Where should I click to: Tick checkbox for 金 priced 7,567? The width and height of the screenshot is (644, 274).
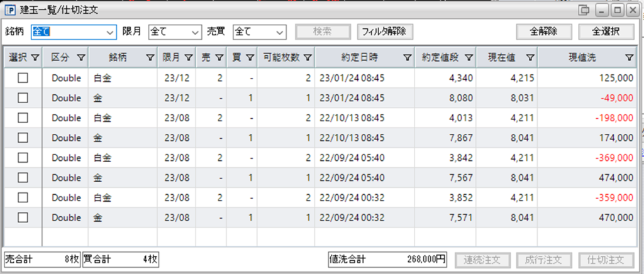(x=23, y=178)
